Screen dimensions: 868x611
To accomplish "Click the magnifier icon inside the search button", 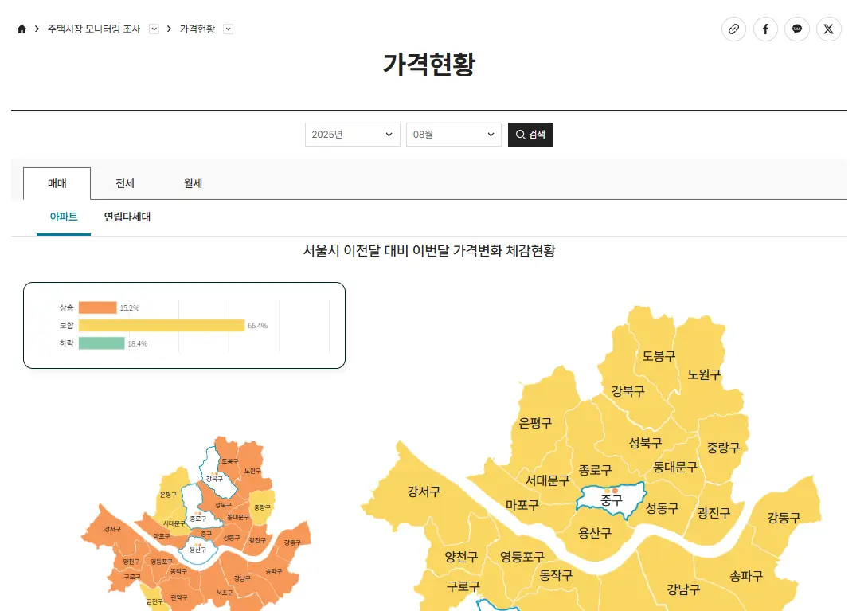I will (519, 134).
